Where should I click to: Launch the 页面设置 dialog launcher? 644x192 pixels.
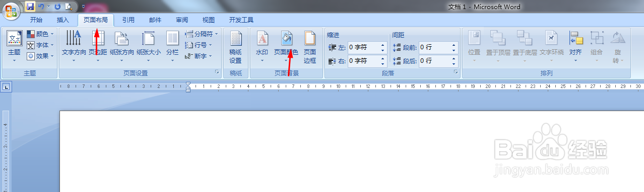pos(217,73)
